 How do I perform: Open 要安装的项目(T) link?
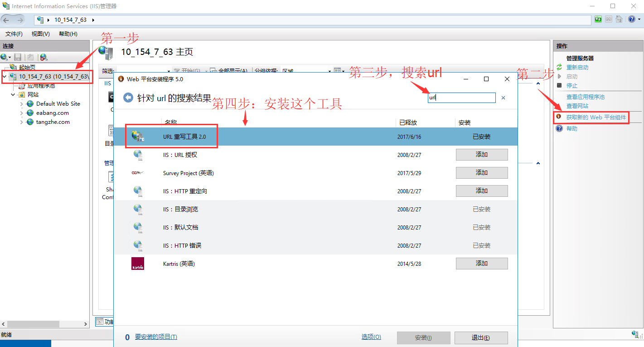click(x=156, y=337)
